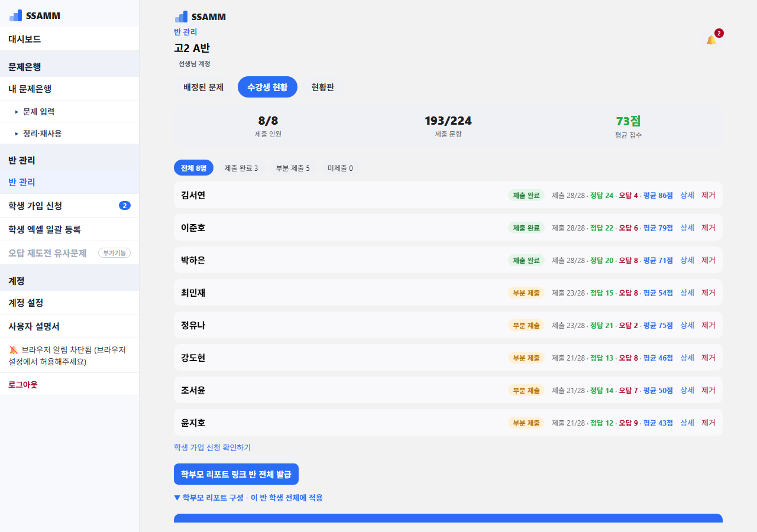Select the 수강생 현황 tab
Viewport: 757px width, 532px height.
(267, 87)
